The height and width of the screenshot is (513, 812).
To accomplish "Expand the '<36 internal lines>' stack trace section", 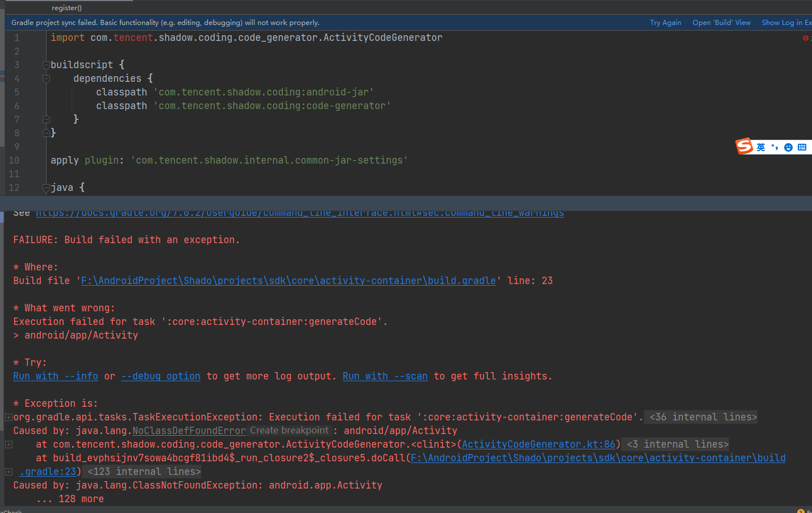I will (8, 417).
